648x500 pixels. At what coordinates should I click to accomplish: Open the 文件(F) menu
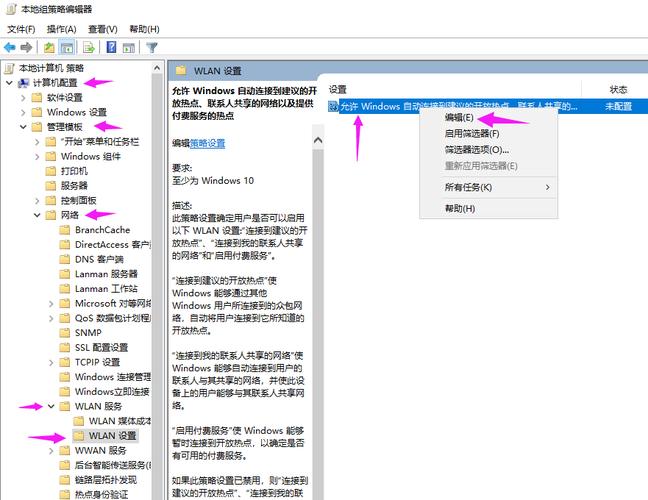tap(21, 29)
